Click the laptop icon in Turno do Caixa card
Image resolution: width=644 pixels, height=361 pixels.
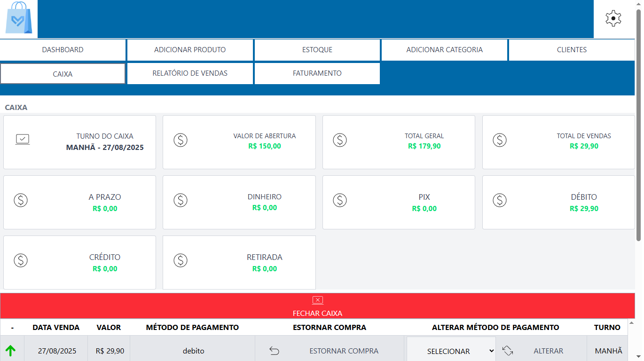[23, 140]
